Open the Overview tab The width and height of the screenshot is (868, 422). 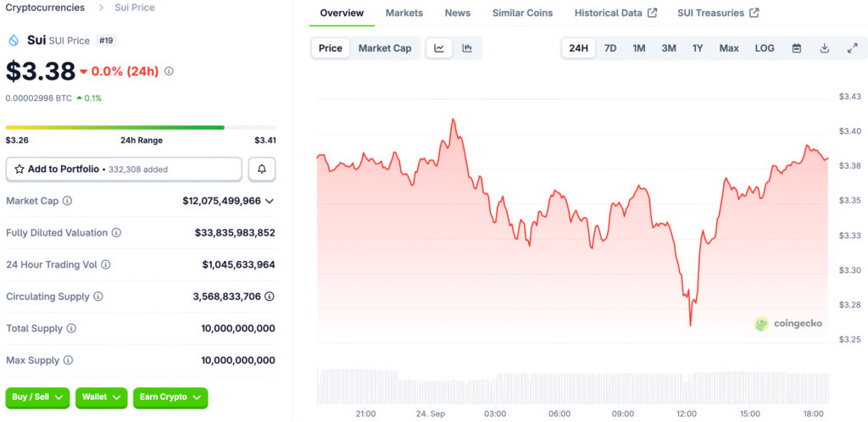pos(342,13)
